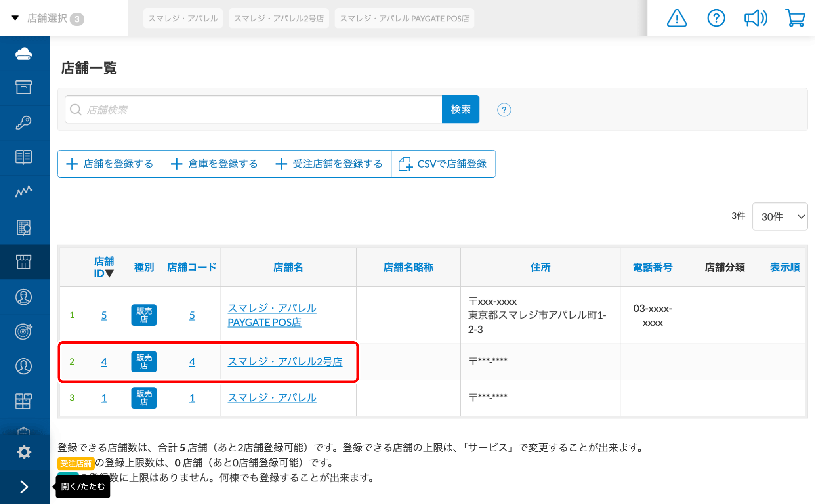This screenshot has height=504, width=815.
Task: Open the warning alert triangle icon
Action: coord(677,18)
